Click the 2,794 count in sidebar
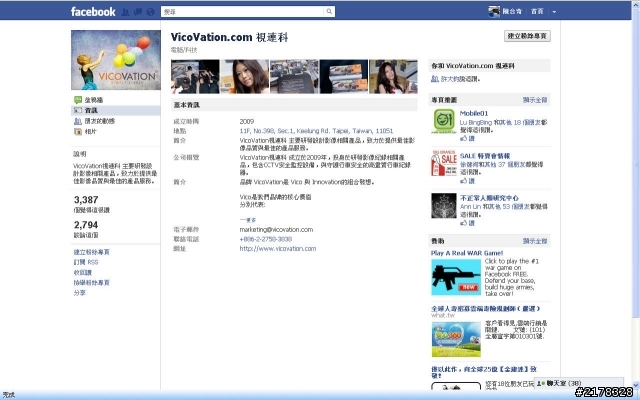Screen dimensions: 640x400 pos(86,225)
